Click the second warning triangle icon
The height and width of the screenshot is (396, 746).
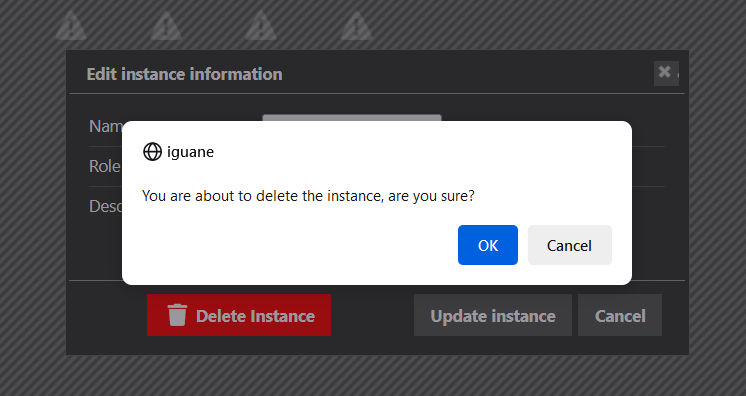(x=166, y=26)
